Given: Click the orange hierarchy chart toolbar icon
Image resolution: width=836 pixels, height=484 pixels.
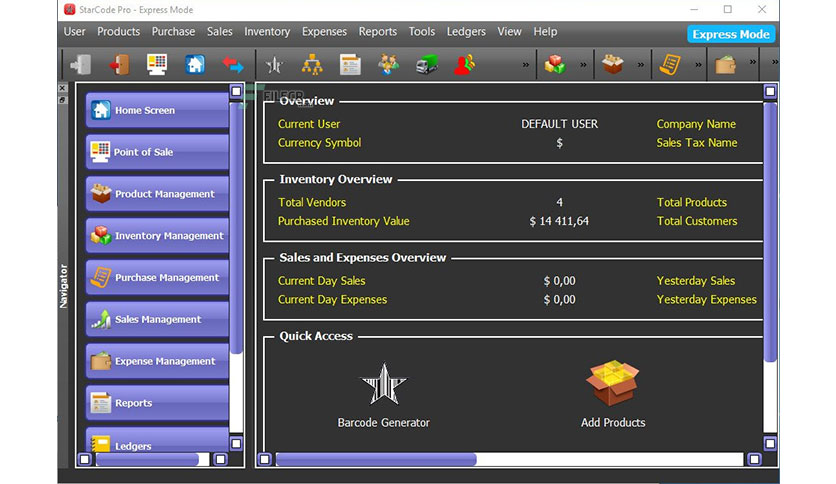Looking at the screenshot, I should coord(312,64).
